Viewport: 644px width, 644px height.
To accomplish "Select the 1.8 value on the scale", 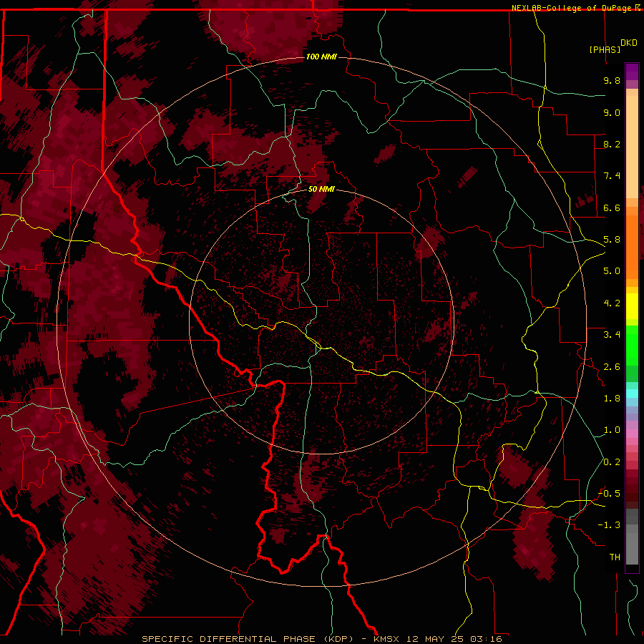I will (x=612, y=399).
